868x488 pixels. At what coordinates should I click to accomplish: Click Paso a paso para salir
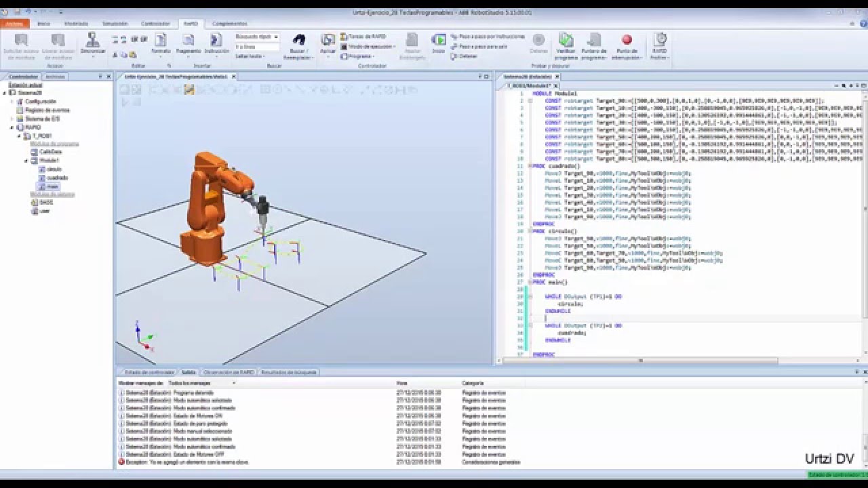479,46
